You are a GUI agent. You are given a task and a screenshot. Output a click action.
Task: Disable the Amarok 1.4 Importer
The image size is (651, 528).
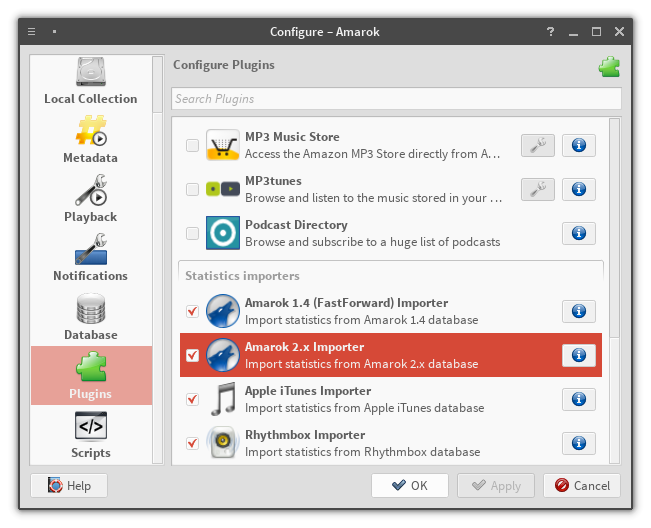tap(192, 311)
